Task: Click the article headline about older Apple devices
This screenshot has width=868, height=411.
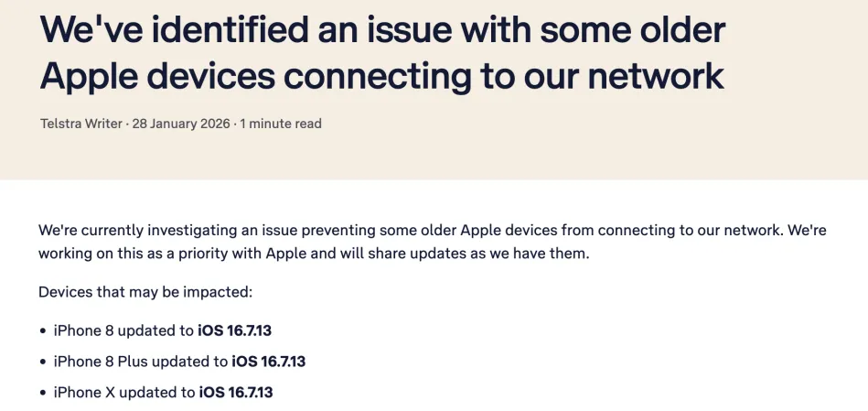Action: coord(382,53)
